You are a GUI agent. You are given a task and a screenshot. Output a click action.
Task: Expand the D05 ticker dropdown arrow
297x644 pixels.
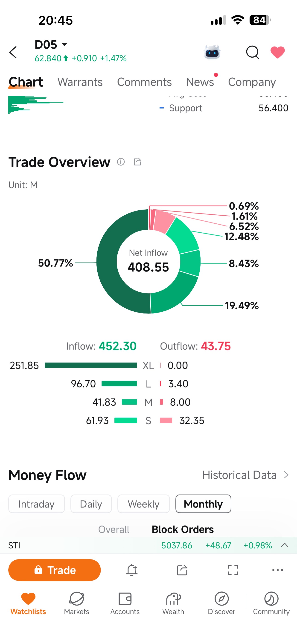coord(64,45)
